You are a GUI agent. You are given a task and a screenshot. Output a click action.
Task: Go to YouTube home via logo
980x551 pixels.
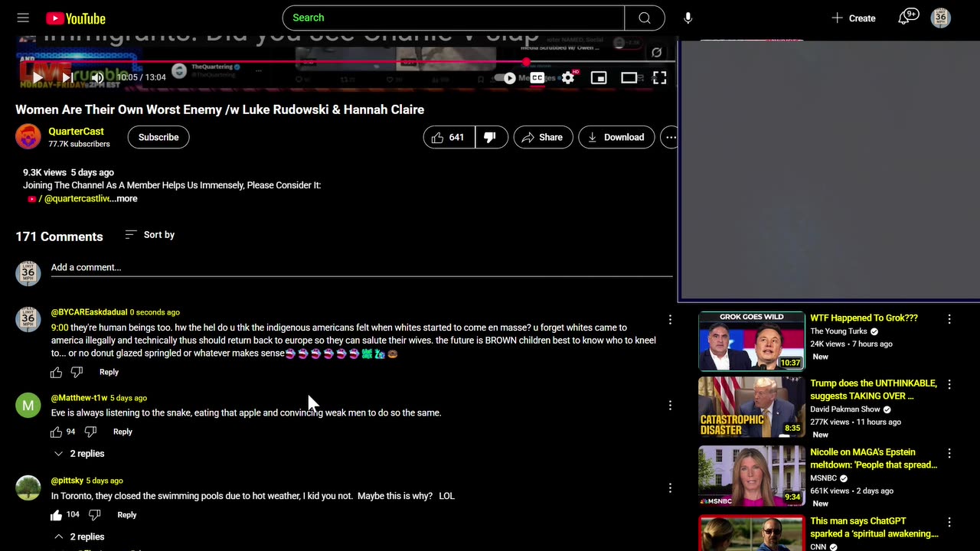[x=76, y=18]
